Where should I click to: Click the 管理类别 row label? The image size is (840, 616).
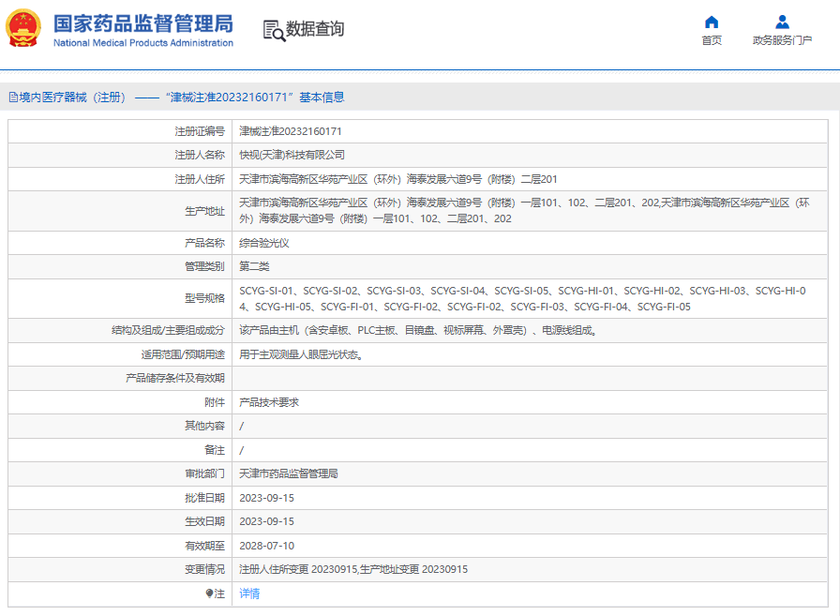tap(204, 266)
